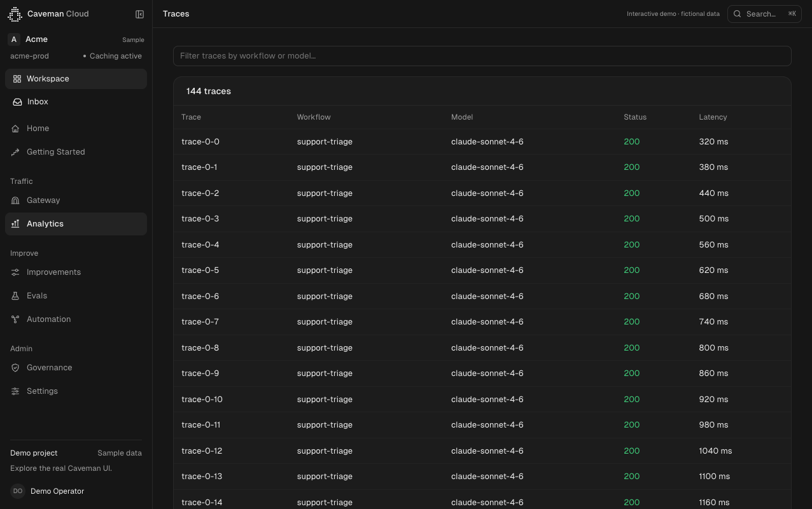Open Workspace in the sidebar

pyautogui.click(x=76, y=79)
